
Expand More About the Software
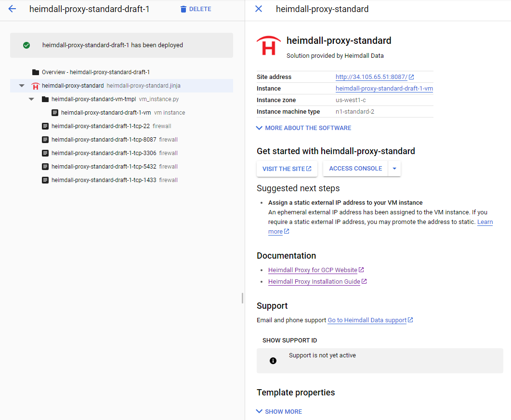[304, 128]
